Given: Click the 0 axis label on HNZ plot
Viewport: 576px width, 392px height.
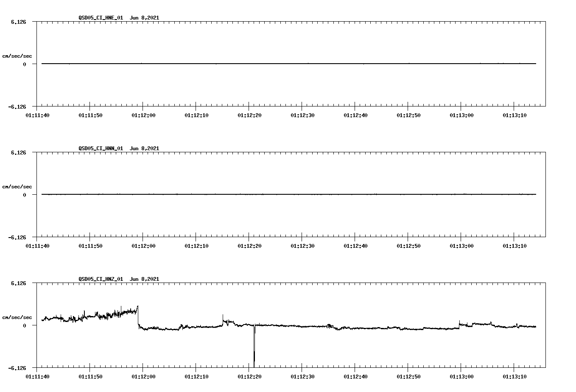Looking at the screenshot, I should [x=25, y=325].
